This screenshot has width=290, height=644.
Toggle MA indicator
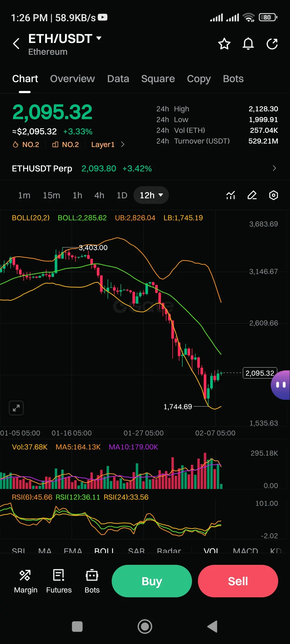point(45,551)
